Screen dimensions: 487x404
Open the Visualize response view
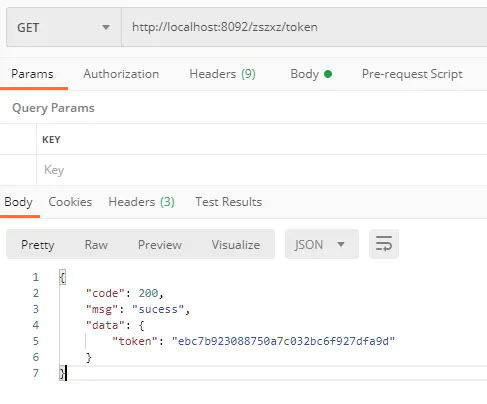click(x=236, y=245)
